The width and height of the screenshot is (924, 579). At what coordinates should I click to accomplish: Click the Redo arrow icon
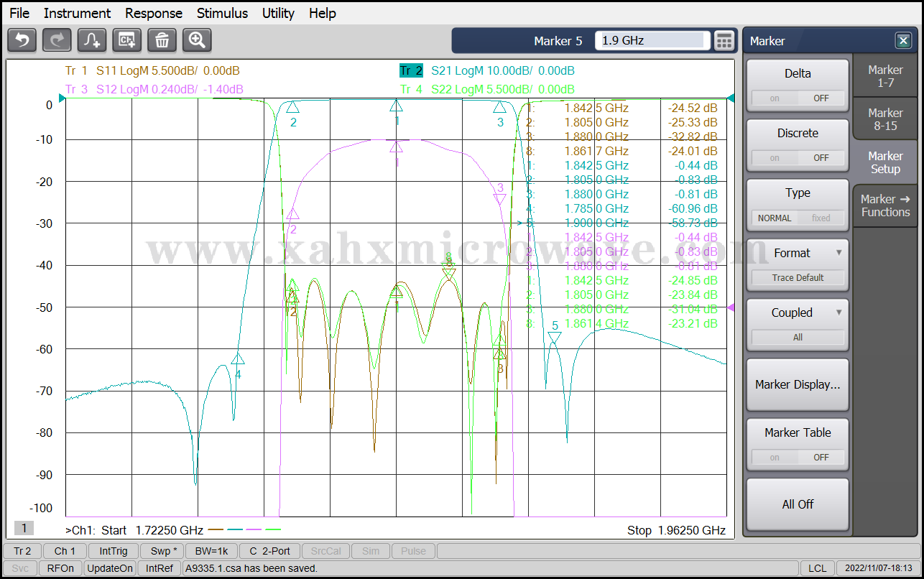57,40
